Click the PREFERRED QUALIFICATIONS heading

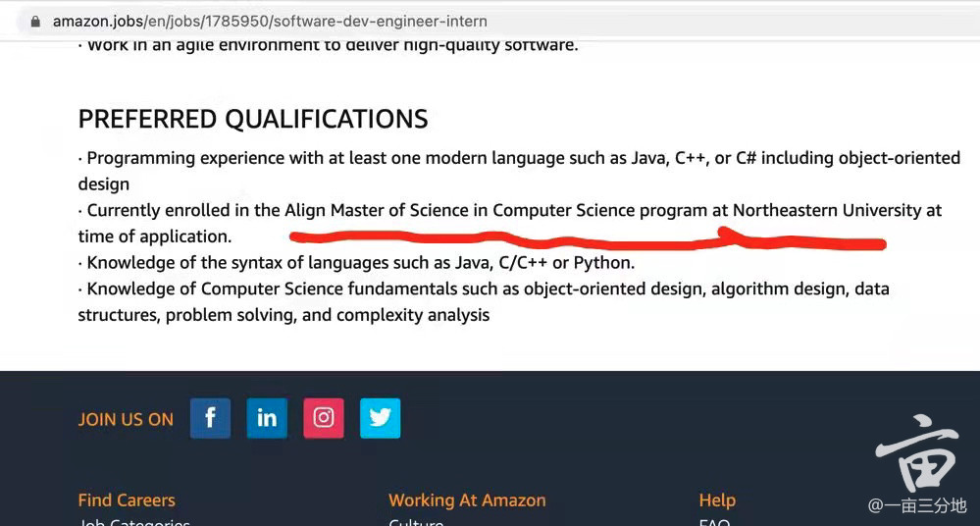pyautogui.click(x=253, y=119)
